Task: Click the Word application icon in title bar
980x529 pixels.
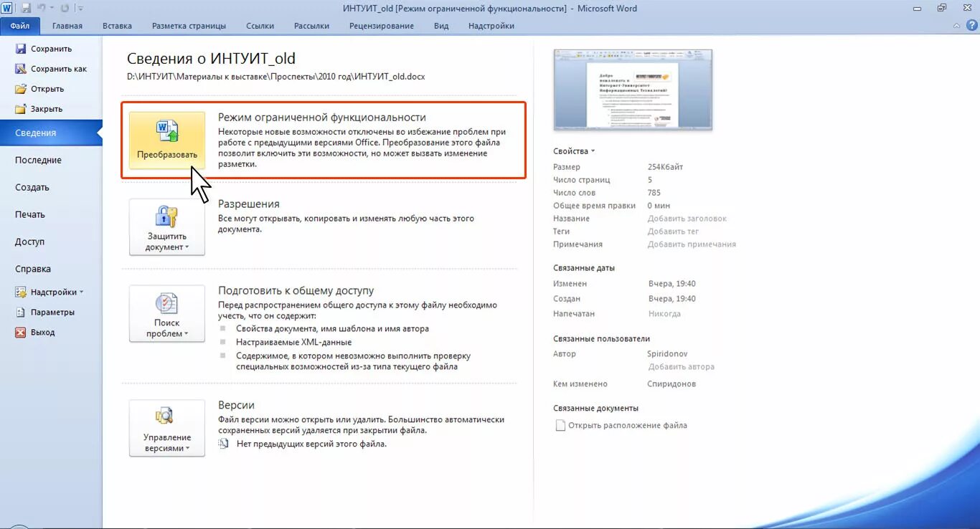Action: click(x=7, y=9)
